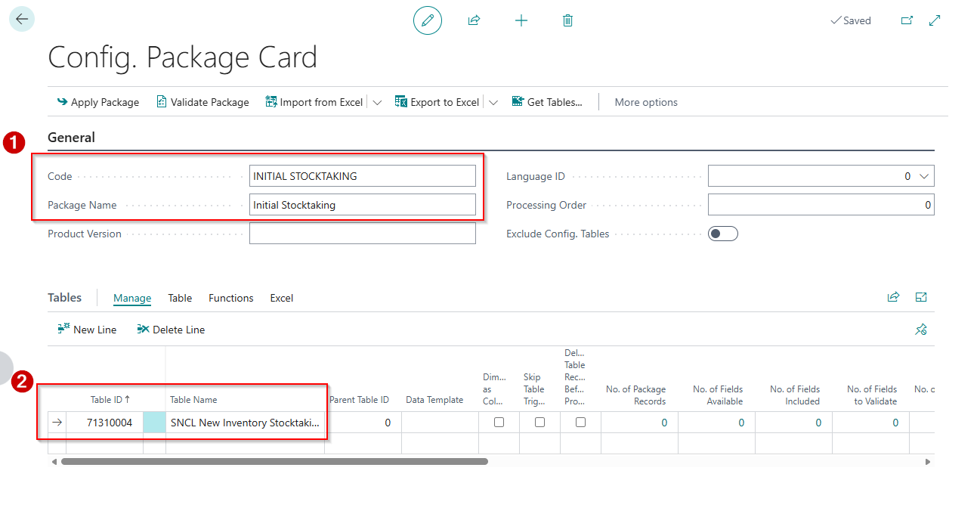Click the No. of Fields Available header
This screenshot has height=511, width=980.
(x=718, y=395)
